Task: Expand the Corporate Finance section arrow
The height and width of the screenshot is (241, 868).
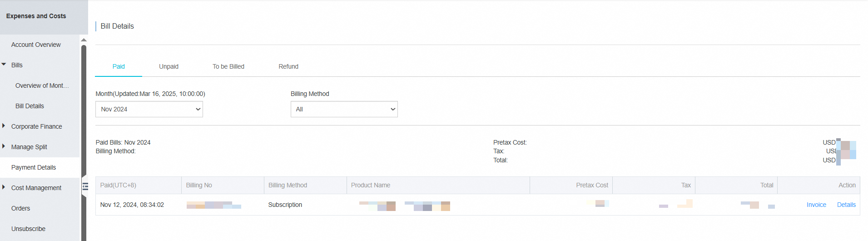Action: (4, 126)
